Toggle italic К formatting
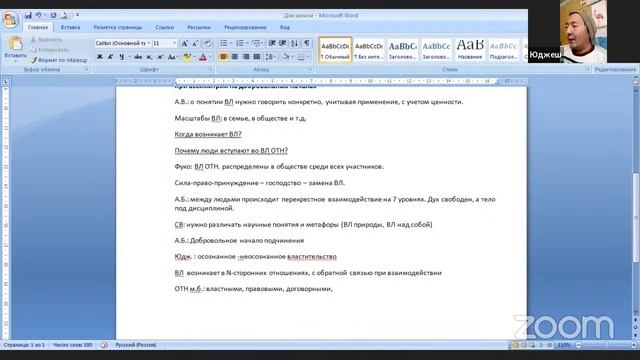Screen dimensions: 640x360 [x=111, y=57]
